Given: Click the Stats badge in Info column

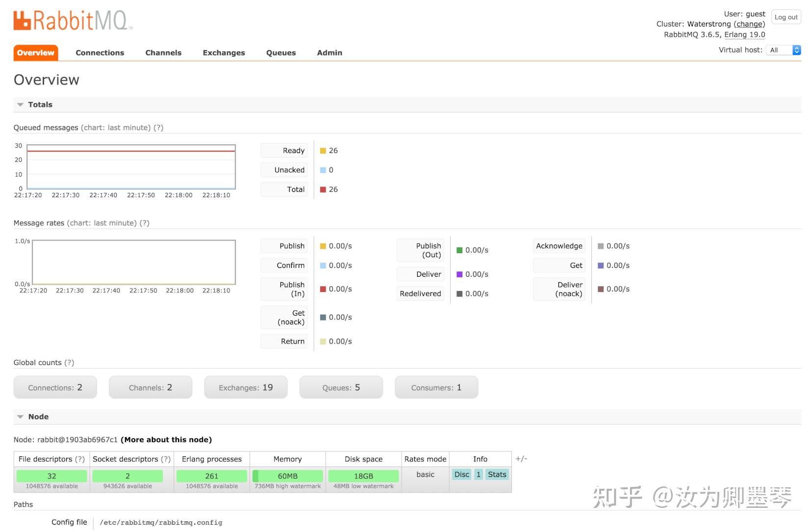Looking at the screenshot, I should point(497,475).
